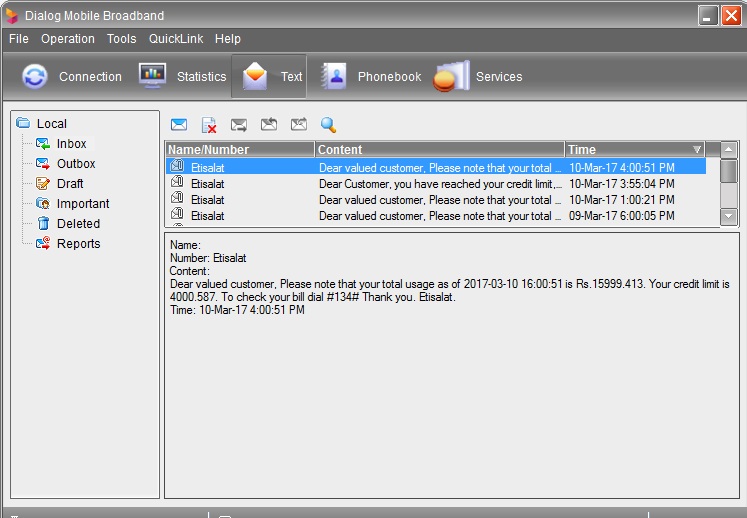Select the Local root folder label
The image size is (747, 518).
click(x=51, y=123)
